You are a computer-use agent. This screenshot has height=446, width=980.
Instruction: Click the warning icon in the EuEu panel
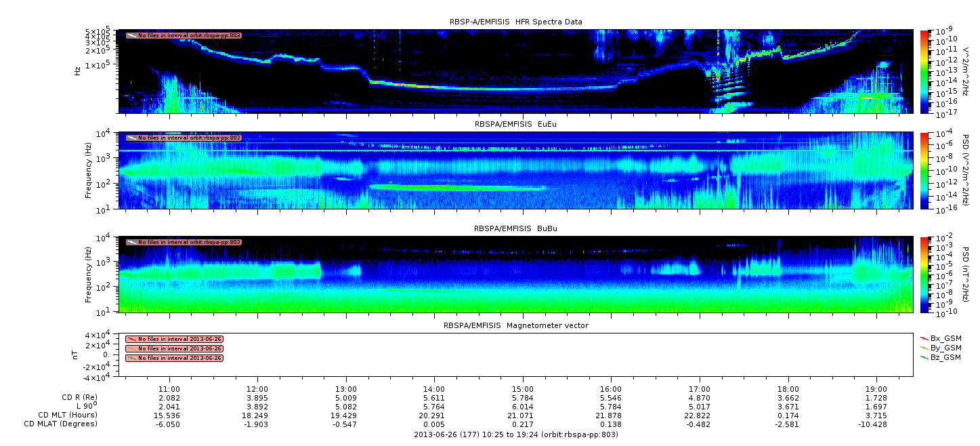(x=131, y=138)
